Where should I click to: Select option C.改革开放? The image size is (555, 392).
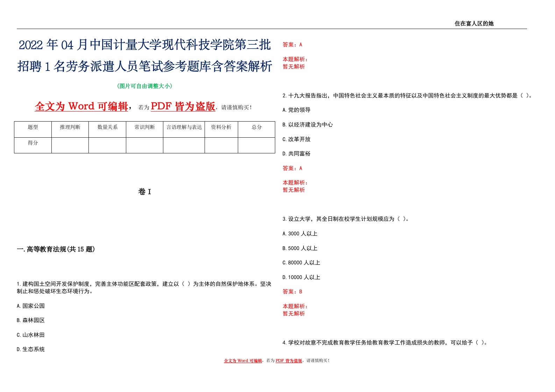297,139
